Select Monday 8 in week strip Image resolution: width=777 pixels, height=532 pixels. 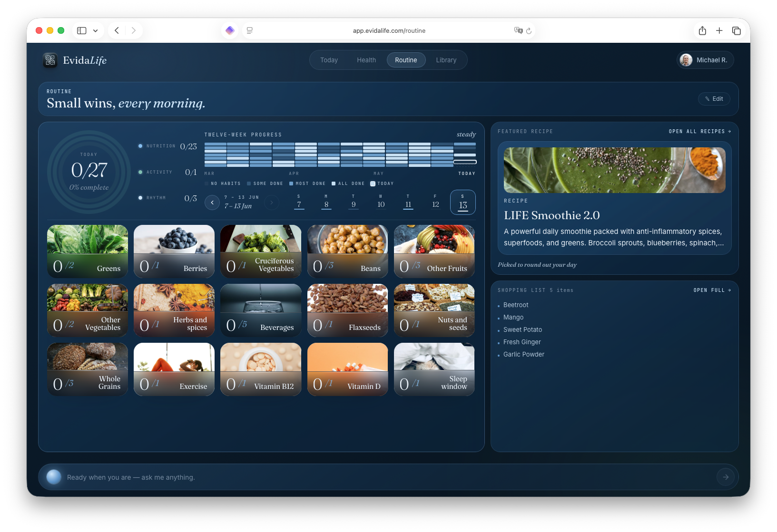tap(326, 202)
